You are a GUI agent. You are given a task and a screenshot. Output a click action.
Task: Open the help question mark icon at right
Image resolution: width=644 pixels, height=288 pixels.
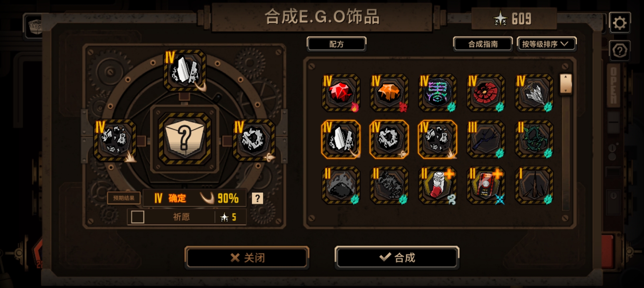620,51
